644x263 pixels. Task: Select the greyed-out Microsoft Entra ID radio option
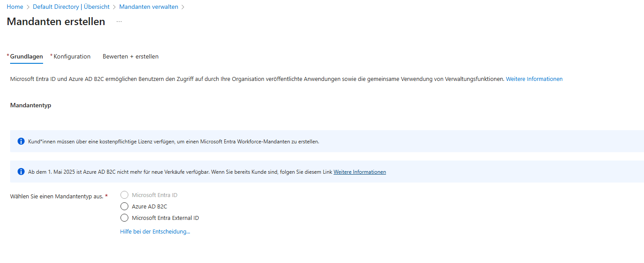(124, 195)
